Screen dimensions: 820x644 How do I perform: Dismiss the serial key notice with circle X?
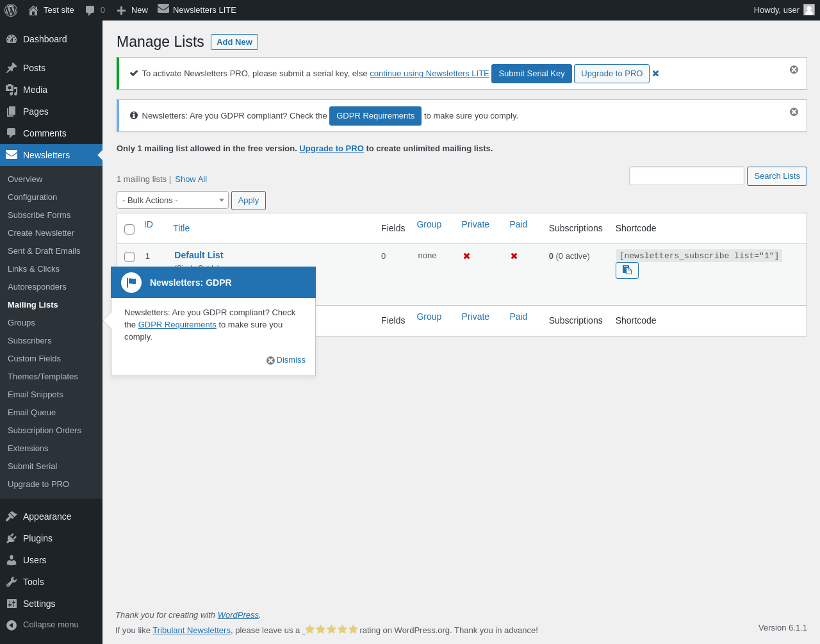coord(794,69)
